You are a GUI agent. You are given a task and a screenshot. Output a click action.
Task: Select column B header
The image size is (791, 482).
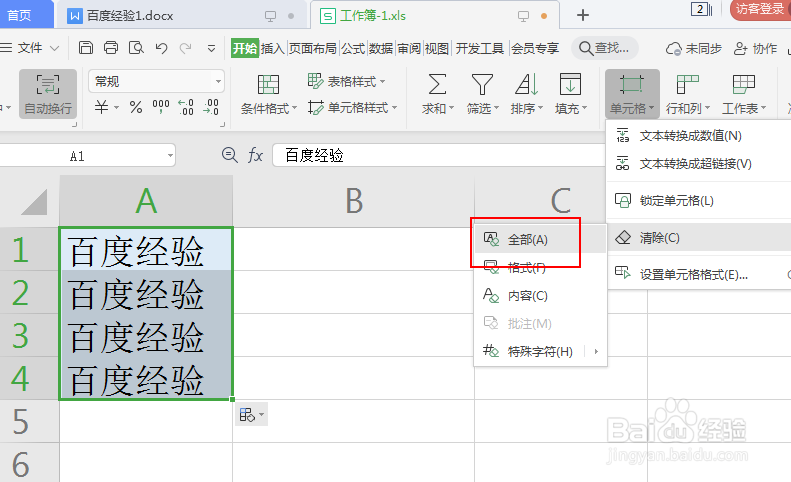(x=354, y=201)
